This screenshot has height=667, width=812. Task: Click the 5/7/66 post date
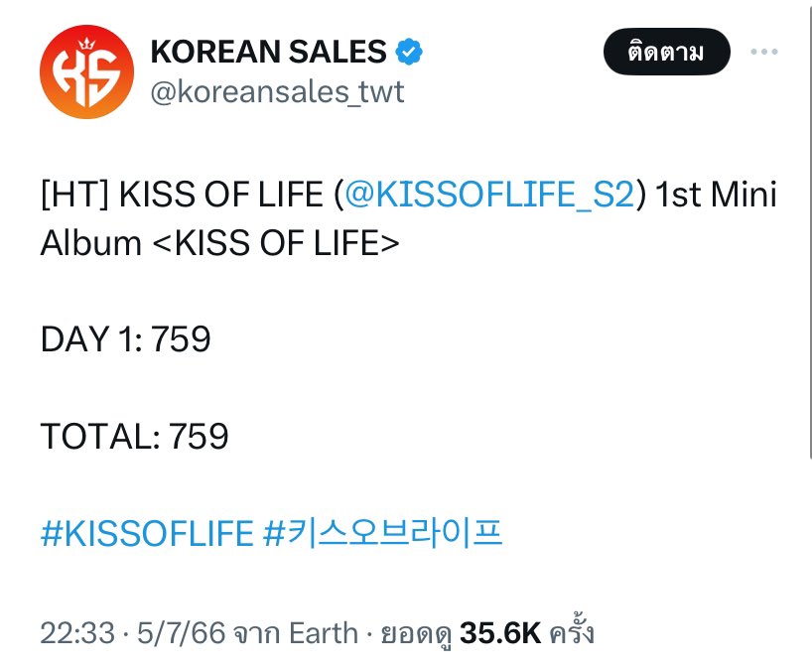182,633
